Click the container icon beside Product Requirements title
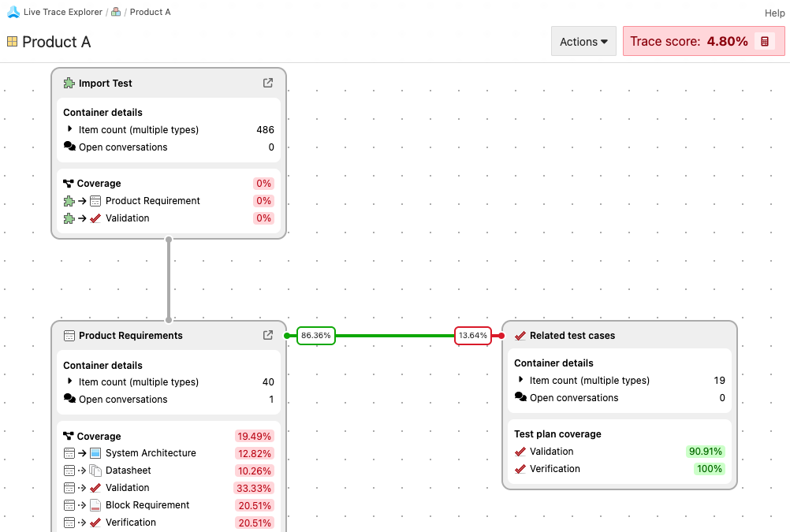The image size is (790, 532). pos(69,336)
